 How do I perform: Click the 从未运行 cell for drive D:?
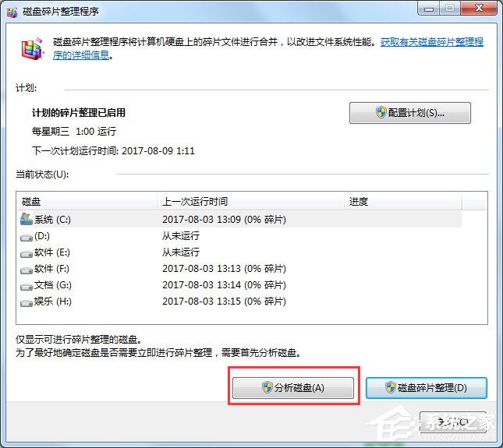(181, 236)
